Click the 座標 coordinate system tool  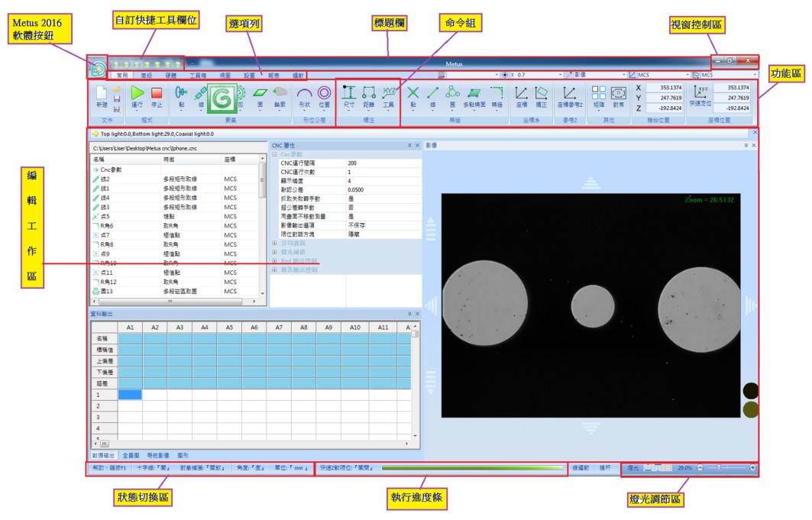522,97
